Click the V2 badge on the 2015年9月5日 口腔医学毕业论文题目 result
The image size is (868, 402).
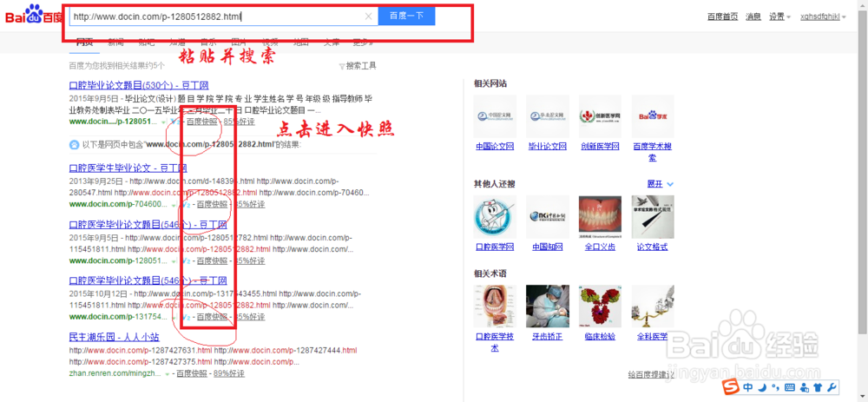coord(187,260)
